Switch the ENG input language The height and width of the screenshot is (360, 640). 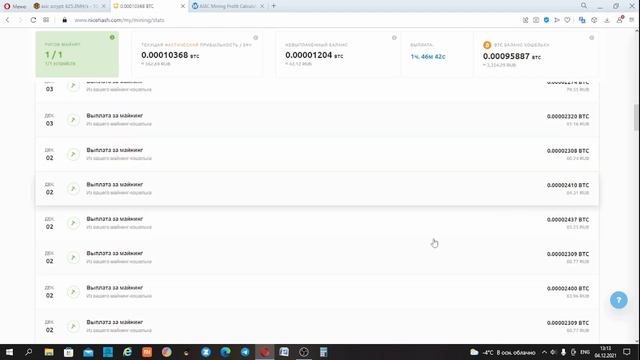585,352
